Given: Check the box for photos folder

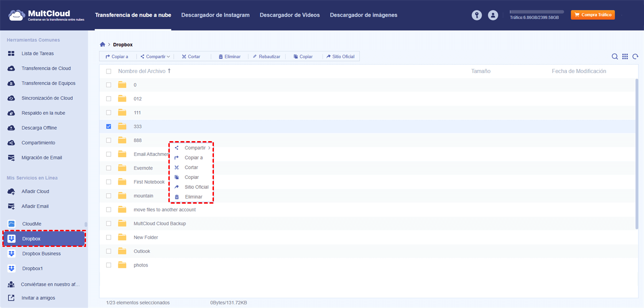Looking at the screenshot, I should (109, 265).
